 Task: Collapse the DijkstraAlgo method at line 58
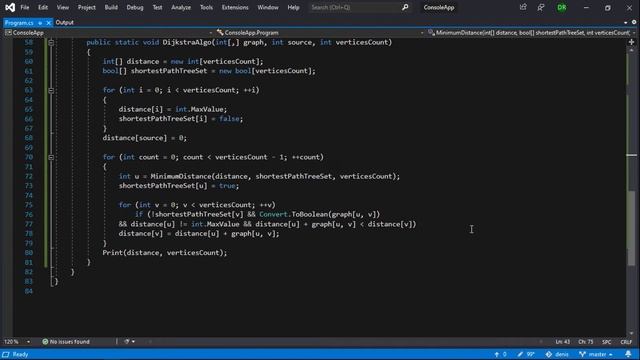(51, 42)
